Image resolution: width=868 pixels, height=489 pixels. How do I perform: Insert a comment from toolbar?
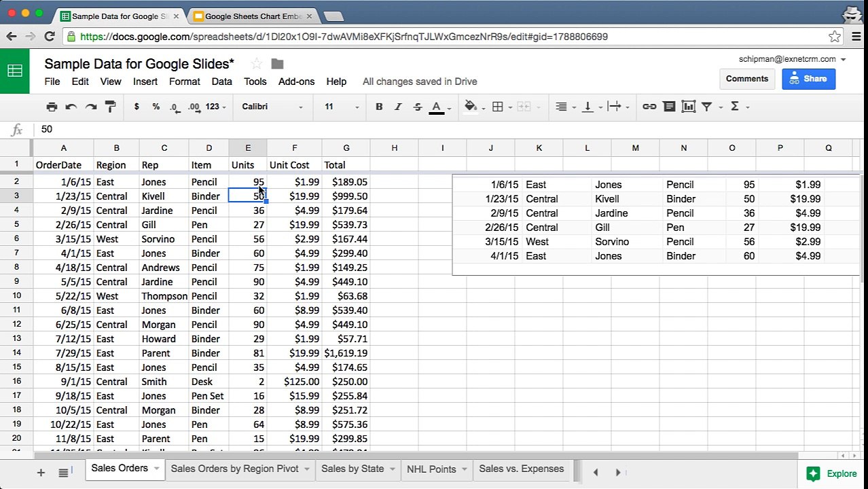pyautogui.click(x=669, y=107)
